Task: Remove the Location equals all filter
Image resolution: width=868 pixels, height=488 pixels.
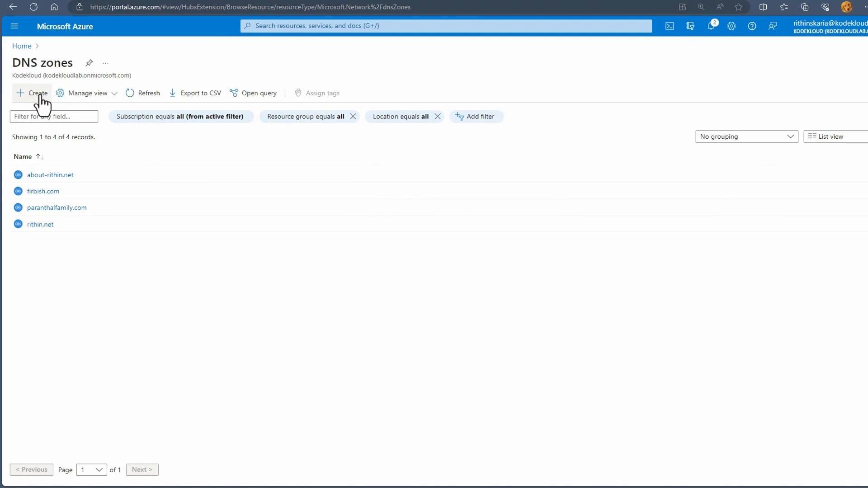Action: 438,117
